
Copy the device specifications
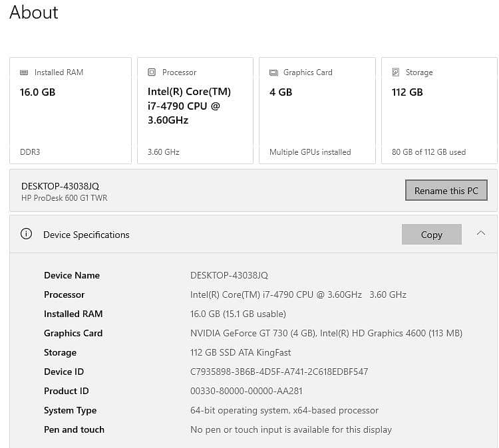pos(432,235)
